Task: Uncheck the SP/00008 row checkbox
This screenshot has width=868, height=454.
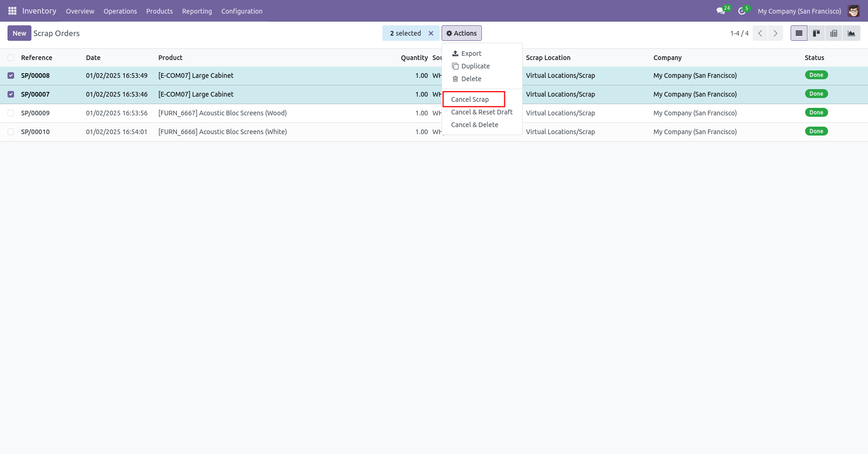Action: [11, 76]
